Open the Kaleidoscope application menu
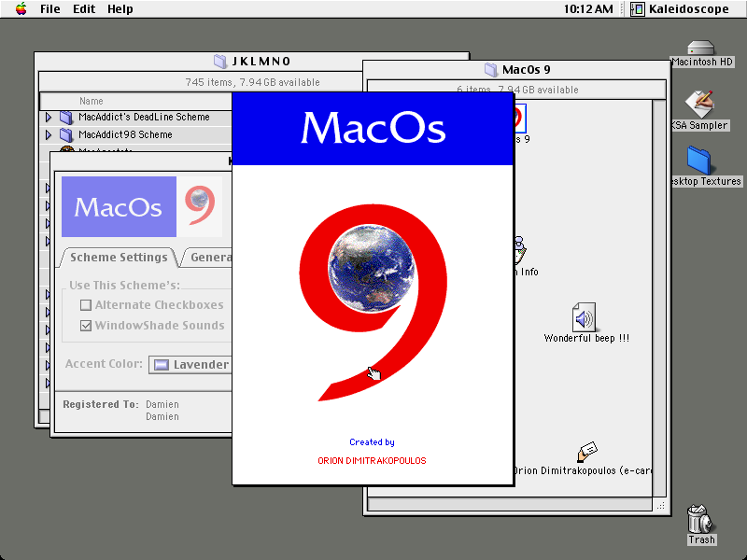The image size is (747, 560). tap(680, 9)
